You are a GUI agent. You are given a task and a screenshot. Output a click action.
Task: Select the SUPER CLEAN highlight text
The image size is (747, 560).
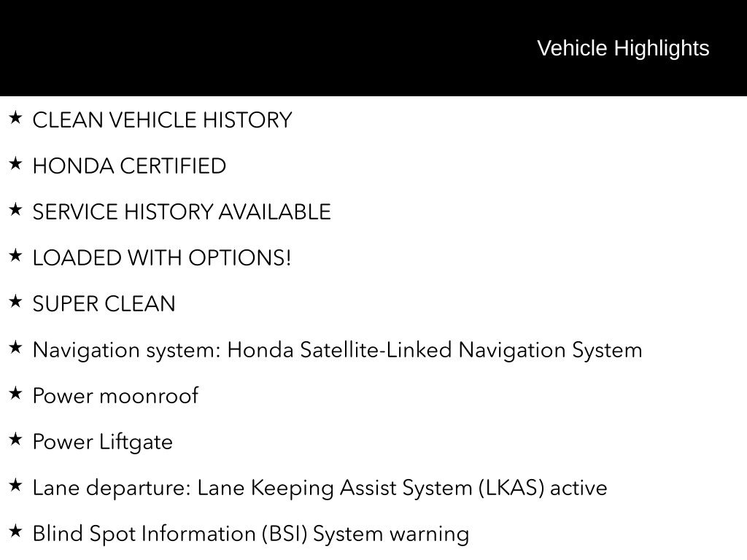click(x=104, y=304)
